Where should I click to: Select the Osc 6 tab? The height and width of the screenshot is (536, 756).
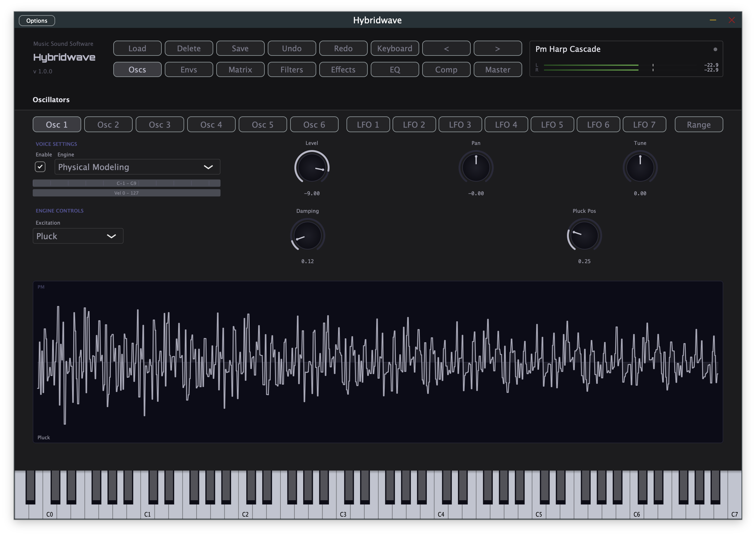(x=314, y=124)
